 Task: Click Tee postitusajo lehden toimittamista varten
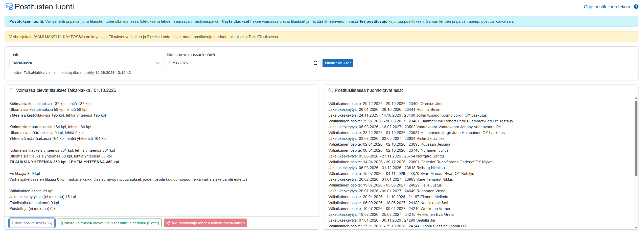pyautogui.click(x=205, y=223)
